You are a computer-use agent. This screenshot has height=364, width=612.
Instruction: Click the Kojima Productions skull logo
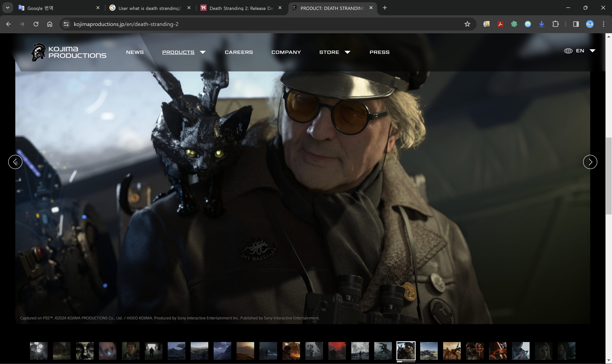[x=38, y=52]
